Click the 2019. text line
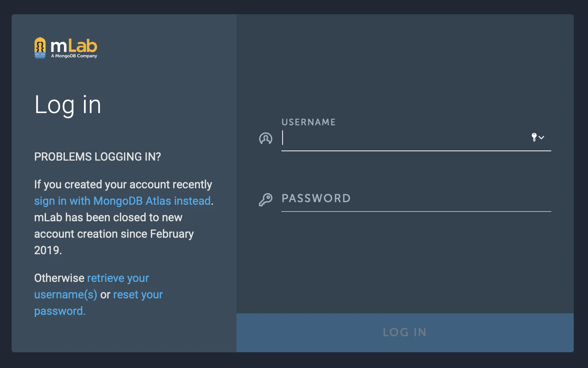 [48, 250]
